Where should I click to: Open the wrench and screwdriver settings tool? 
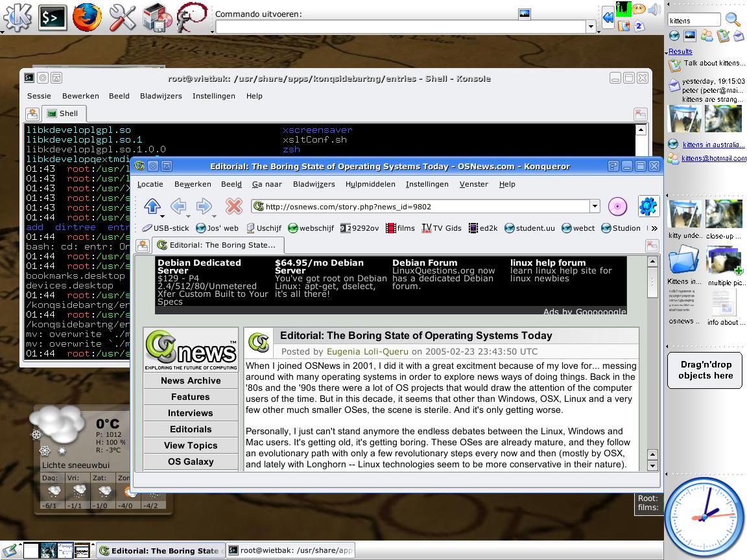click(123, 17)
